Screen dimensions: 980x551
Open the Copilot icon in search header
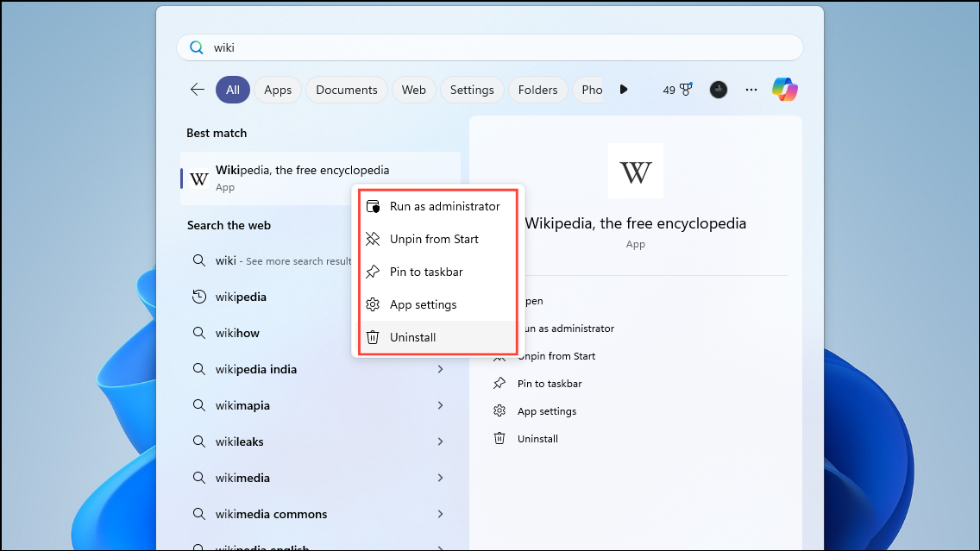(784, 90)
